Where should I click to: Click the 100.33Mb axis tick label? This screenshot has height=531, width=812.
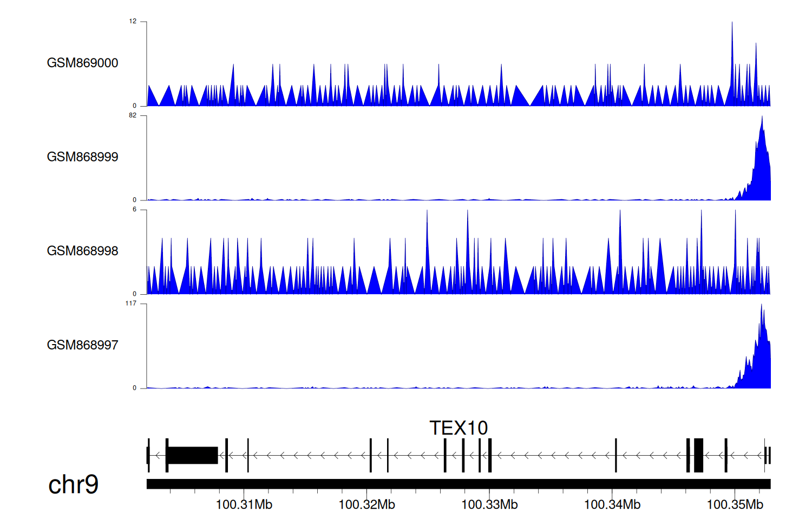[x=489, y=504]
